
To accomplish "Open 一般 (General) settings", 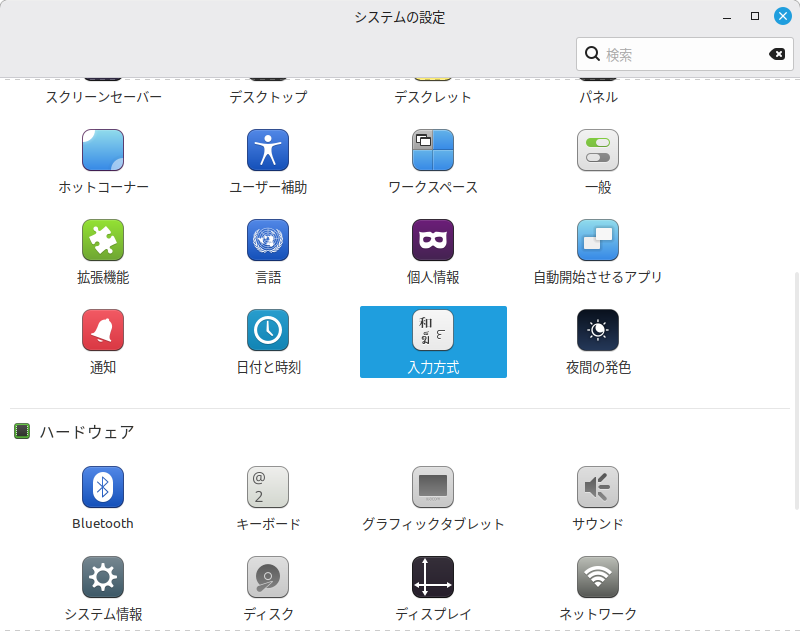I will (598, 150).
